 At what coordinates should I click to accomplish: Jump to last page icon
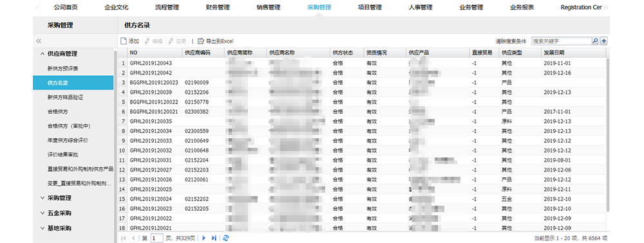click(x=214, y=238)
